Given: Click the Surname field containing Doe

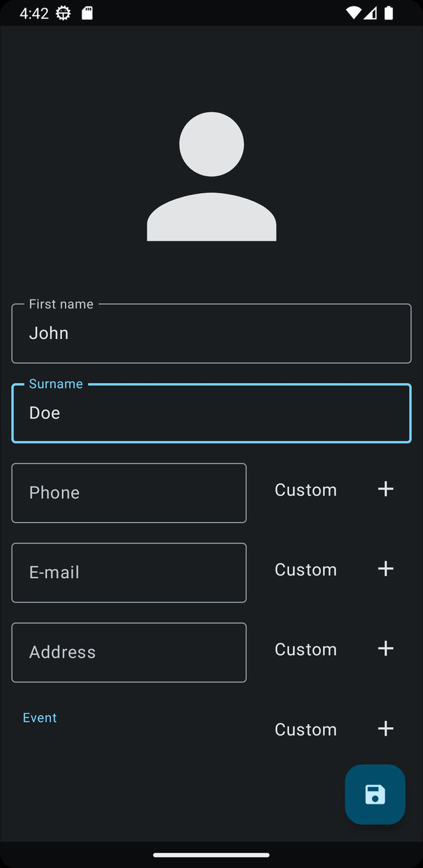Looking at the screenshot, I should [x=211, y=412].
